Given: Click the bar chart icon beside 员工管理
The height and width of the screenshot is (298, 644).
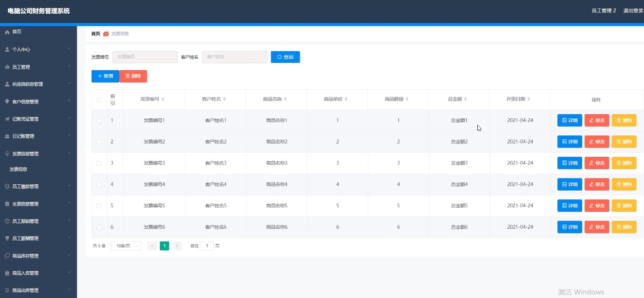Looking at the screenshot, I should (7, 67).
